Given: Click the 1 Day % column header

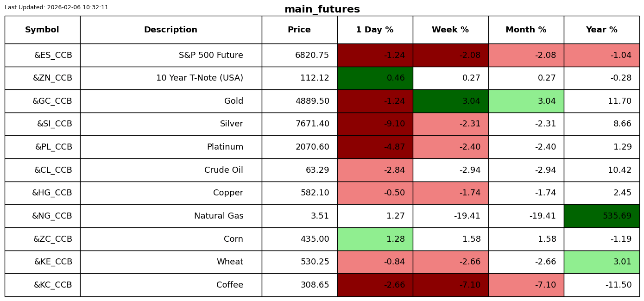Looking at the screenshot, I should click(x=375, y=30).
